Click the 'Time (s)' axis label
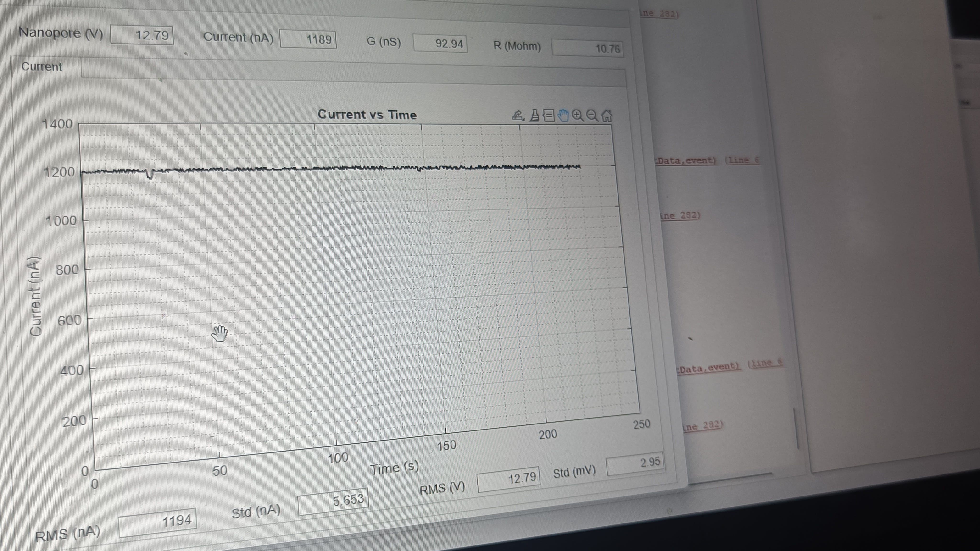 [394, 468]
